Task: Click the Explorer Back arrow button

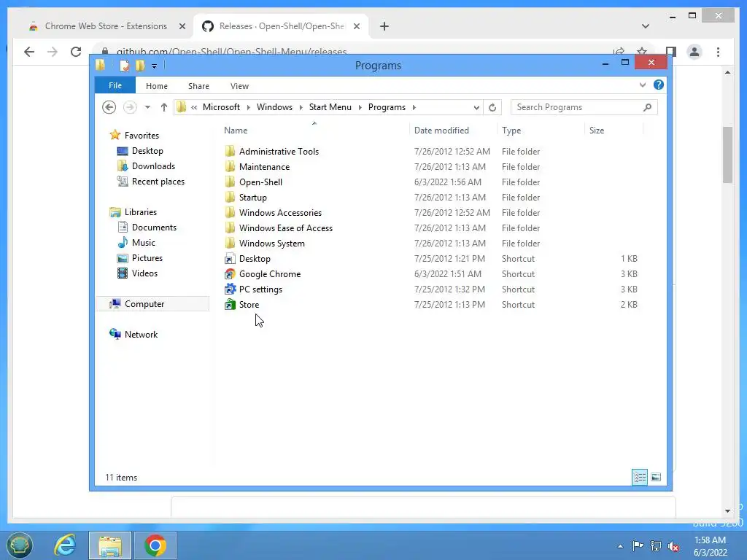Action: [109, 107]
